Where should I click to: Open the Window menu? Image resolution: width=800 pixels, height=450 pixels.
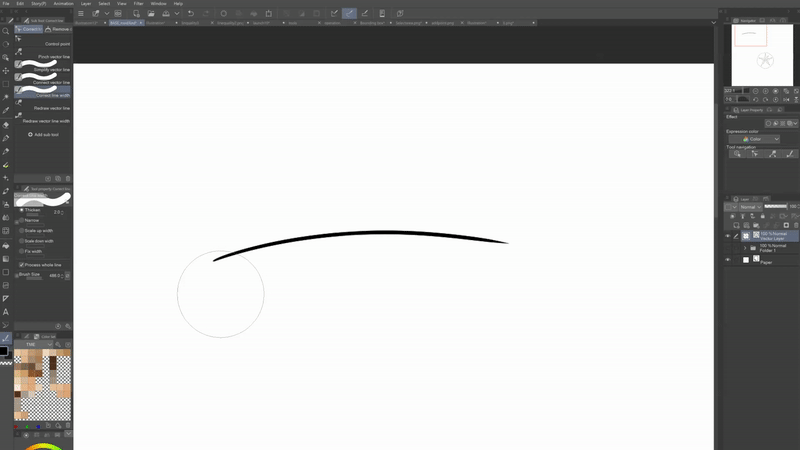[x=158, y=4]
